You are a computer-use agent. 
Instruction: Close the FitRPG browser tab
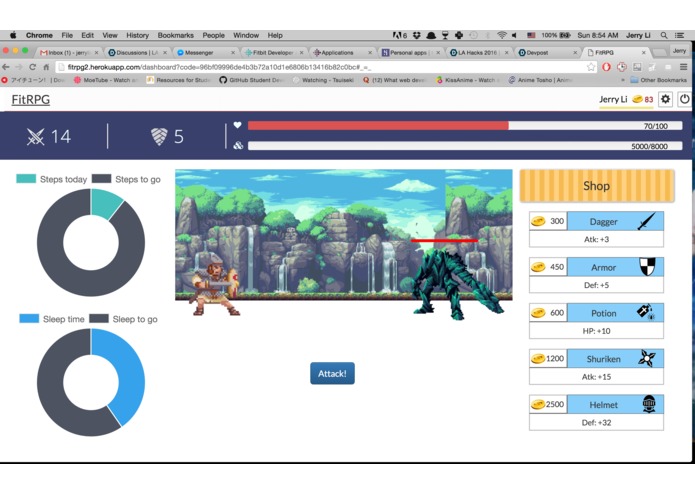click(x=644, y=52)
